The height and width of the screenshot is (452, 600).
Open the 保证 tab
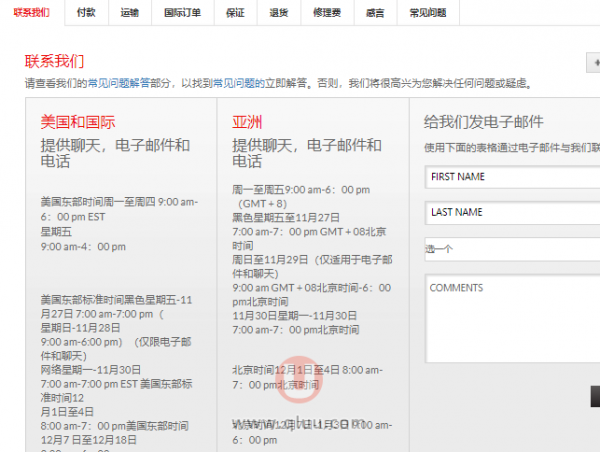pyautogui.click(x=234, y=13)
